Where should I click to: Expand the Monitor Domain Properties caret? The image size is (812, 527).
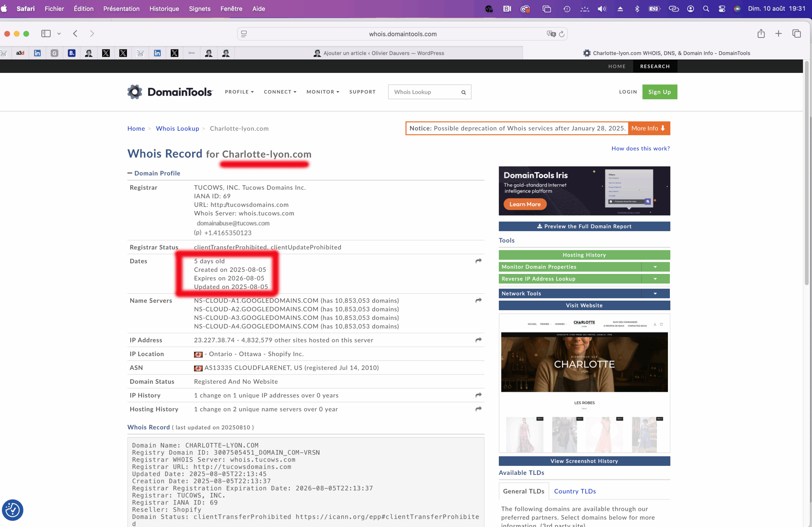coord(655,267)
